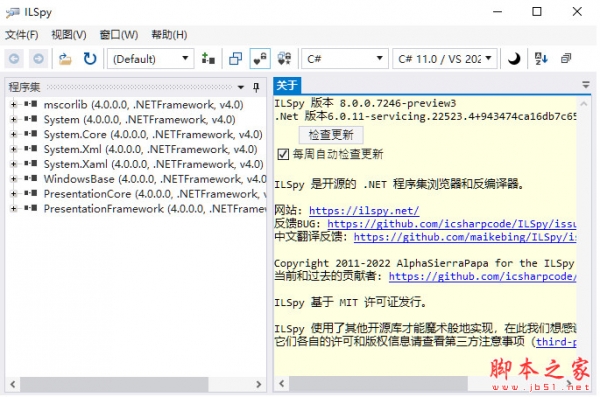Open the 当前和过去的贡献者 github link
This screenshot has width=600, height=397.
pos(483,276)
